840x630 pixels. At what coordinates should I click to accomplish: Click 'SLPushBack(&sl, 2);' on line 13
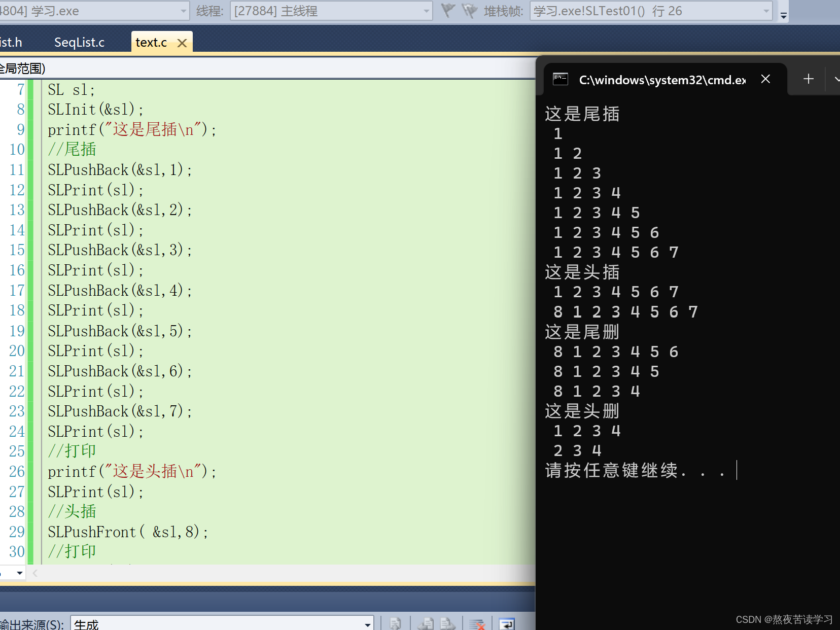(120, 210)
